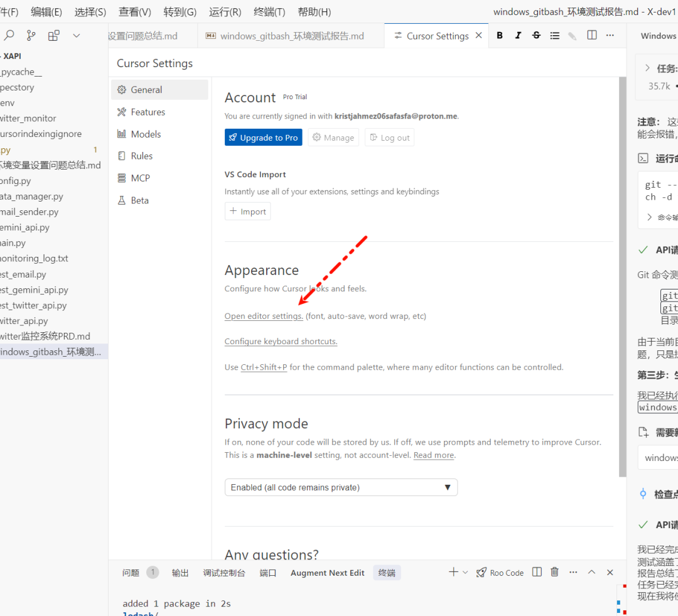Image resolution: width=678 pixels, height=616 pixels.
Task: Select Rules settings section
Action: pyautogui.click(x=159, y=156)
